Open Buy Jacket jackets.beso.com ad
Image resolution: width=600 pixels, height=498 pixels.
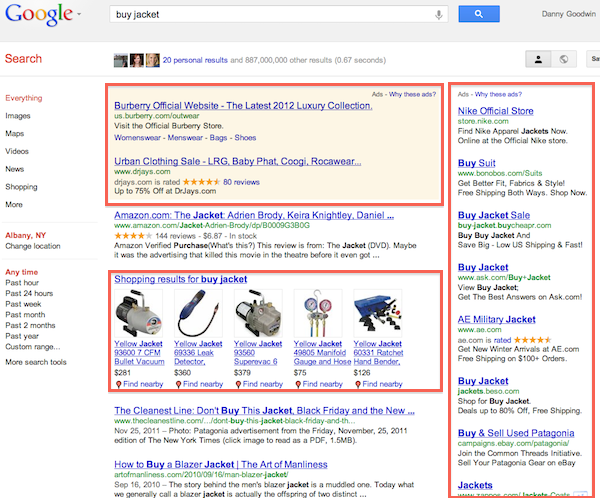(x=483, y=381)
